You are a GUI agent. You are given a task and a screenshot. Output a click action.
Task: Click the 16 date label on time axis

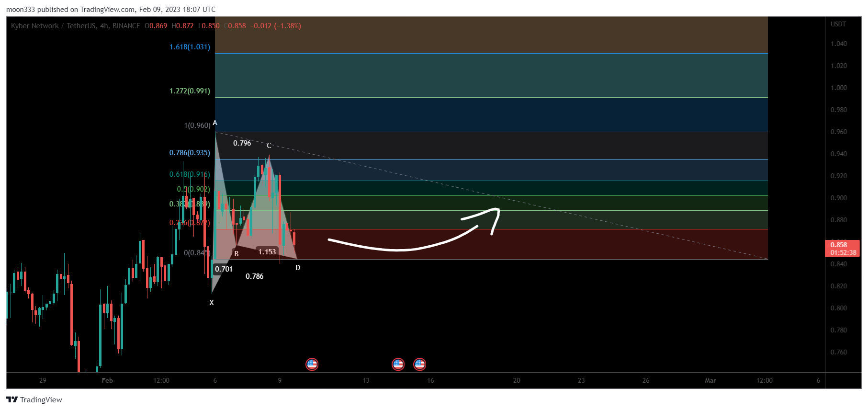tap(430, 380)
